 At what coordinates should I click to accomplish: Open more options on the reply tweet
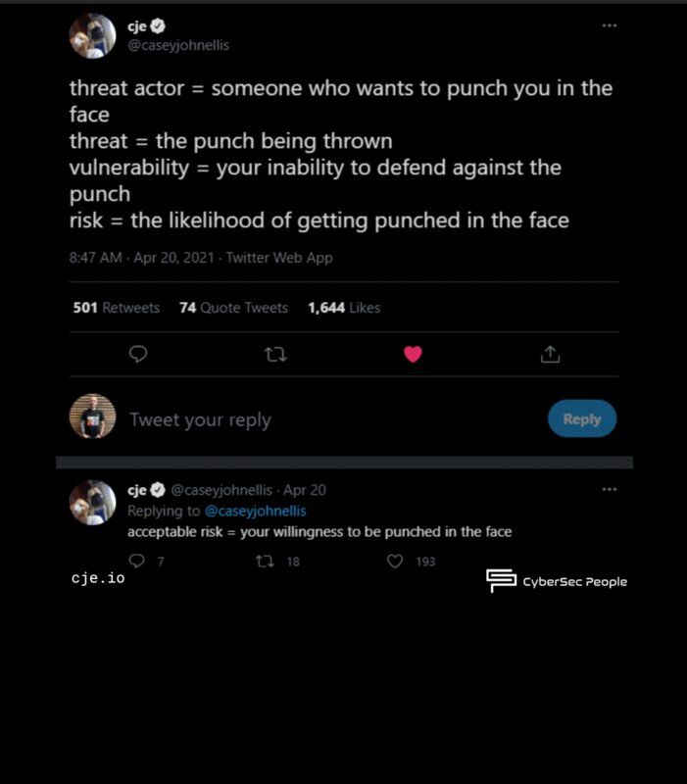610,488
